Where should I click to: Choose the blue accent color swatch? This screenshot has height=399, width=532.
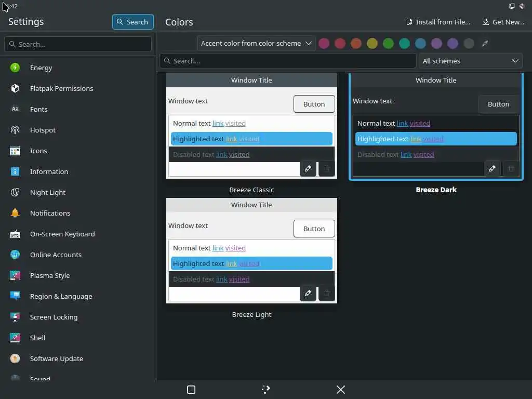point(420,44)
